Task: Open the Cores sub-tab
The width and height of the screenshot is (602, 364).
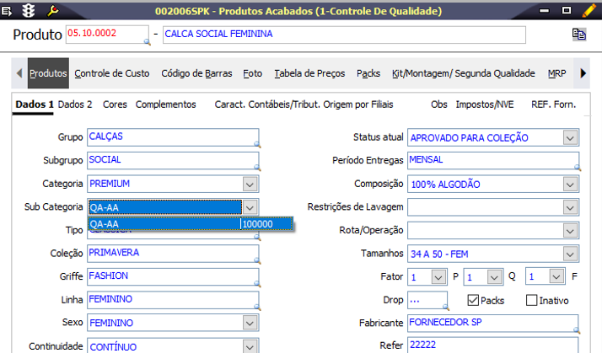Action: click(x=115, y=104)
